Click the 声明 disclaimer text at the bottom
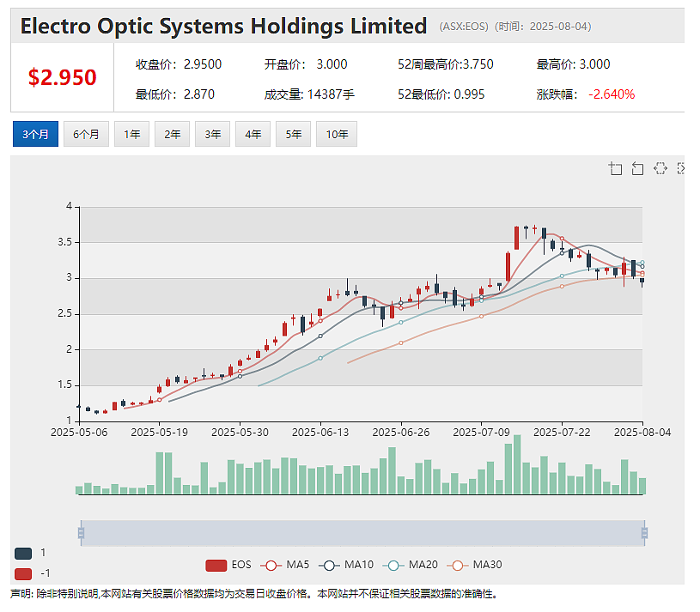This screenshot has height=612, width=700. pos(254,594)
